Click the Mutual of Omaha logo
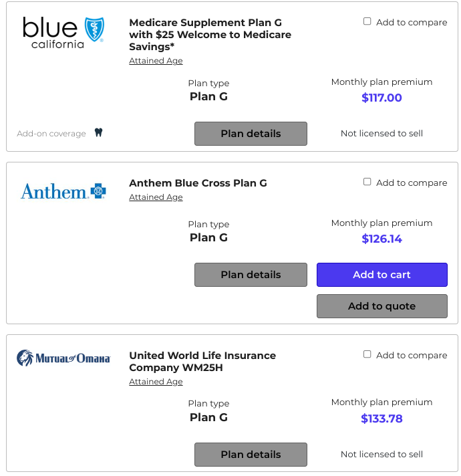The width and height of the screenshot is (461, 476). tap(63, 358)
